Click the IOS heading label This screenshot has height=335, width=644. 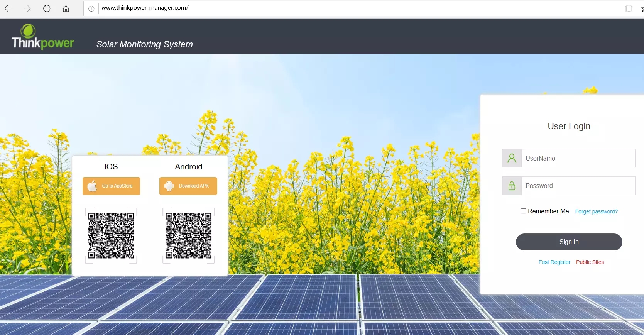(x=111, y=167)
